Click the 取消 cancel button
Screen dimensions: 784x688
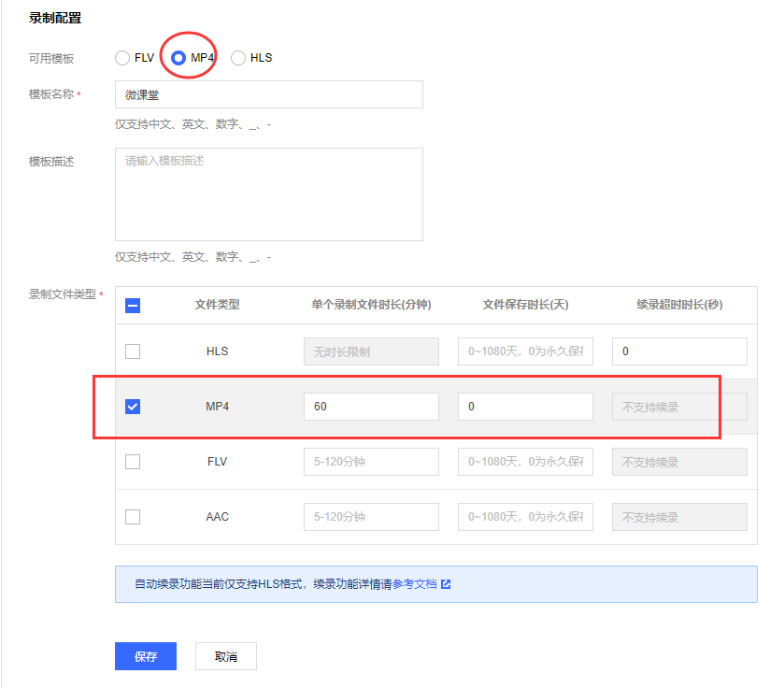point(226,656)
